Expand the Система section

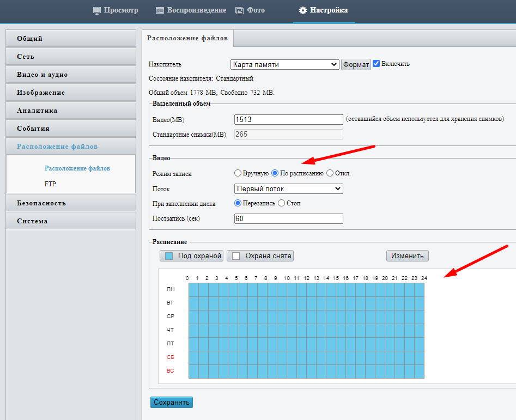coord(71,221)
